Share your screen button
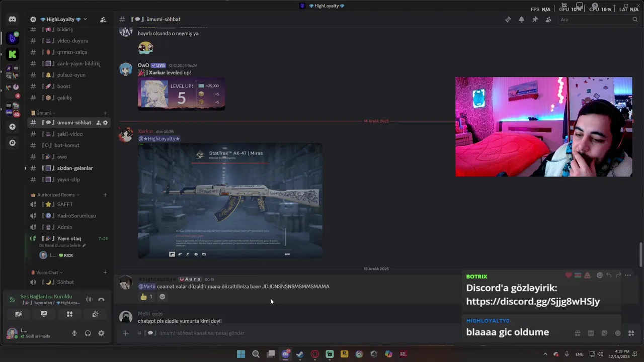This screenshot has width=644, height=362. pyautogui.click(x=44, y=314)
